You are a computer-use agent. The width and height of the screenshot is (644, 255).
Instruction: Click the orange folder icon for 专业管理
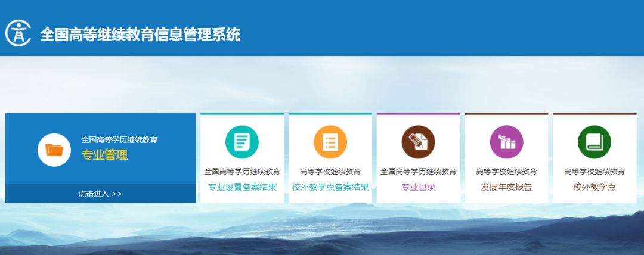click(x=54, y=150)
